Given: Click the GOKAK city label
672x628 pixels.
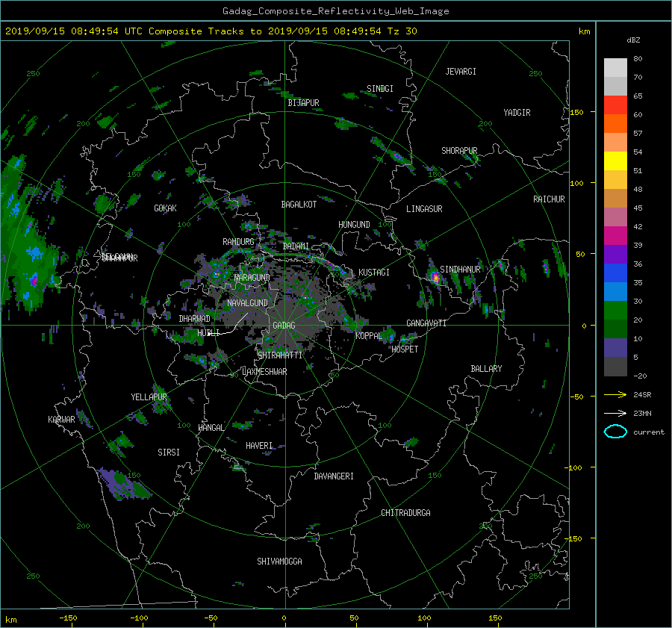Looking at the screenshot, I should pyautogui.click(x=165, y=208).
